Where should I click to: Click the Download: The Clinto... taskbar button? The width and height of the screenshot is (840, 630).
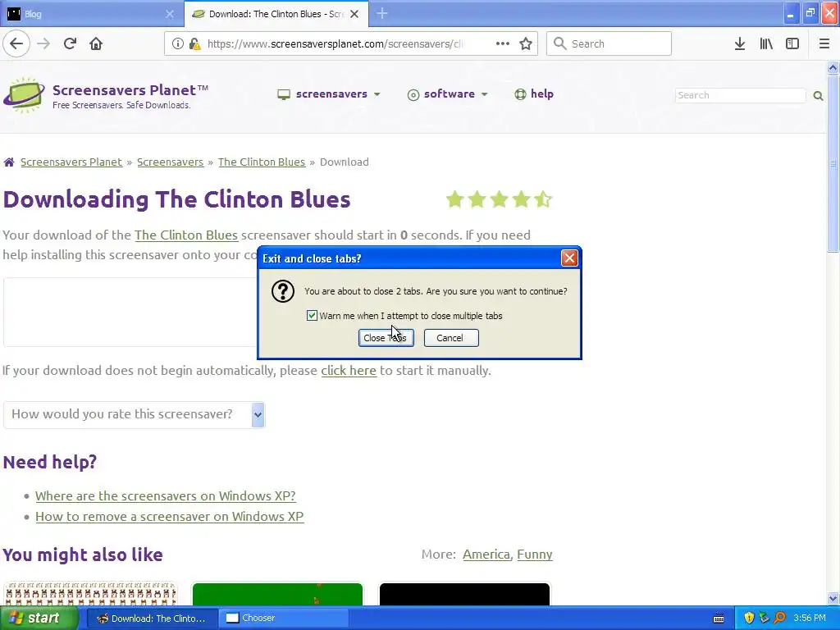(152, 619)
